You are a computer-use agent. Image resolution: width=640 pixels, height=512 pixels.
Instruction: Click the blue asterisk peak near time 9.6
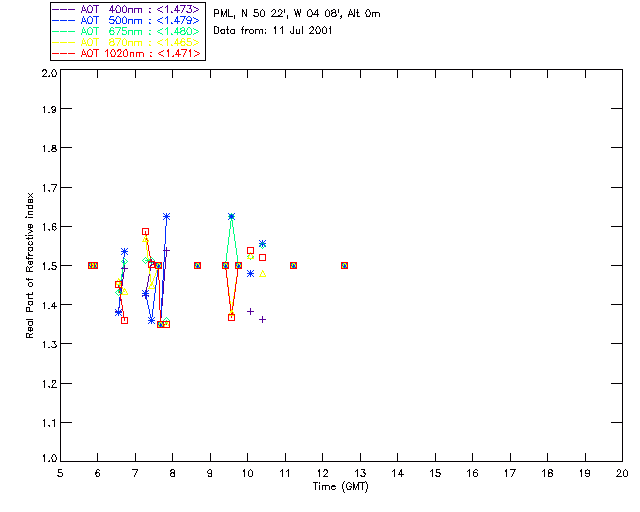[231, 216]
